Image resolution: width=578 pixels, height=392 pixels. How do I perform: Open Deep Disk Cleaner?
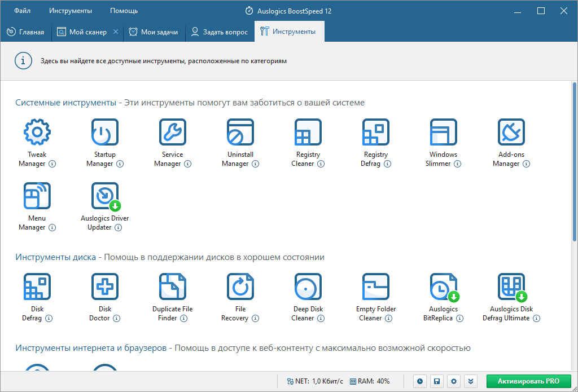[308, 287]
